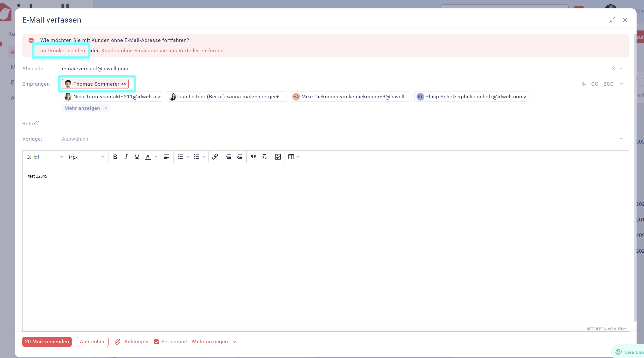Open the recipient filter settings icon
The image size is (644, 358).
pyautogui.click(x=584, y=84)
